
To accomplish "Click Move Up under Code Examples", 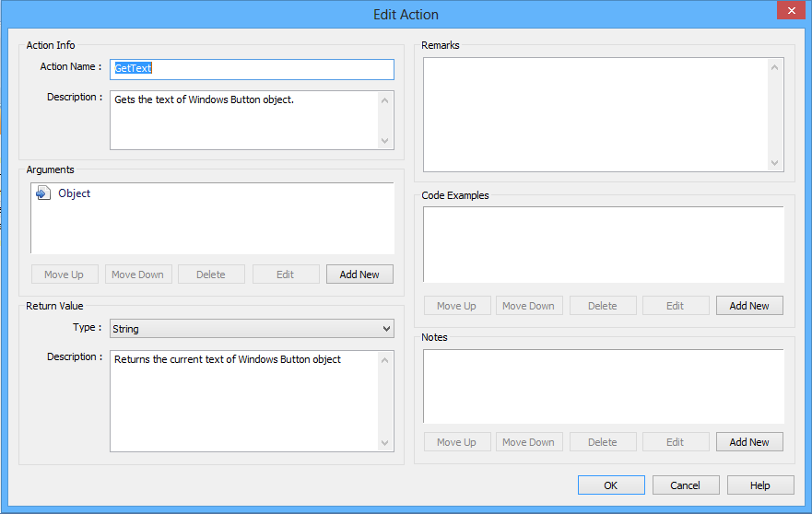I will click(457, 306).
